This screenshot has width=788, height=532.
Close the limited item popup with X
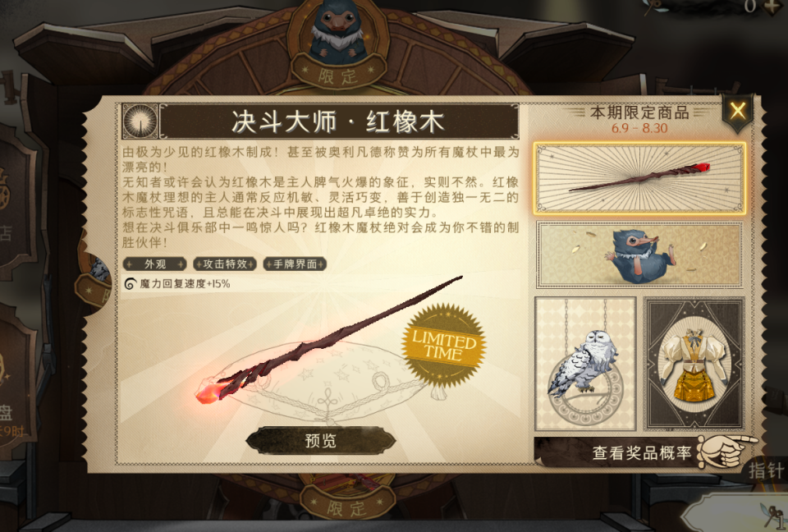pyautogui.click(x=738, y=111)
